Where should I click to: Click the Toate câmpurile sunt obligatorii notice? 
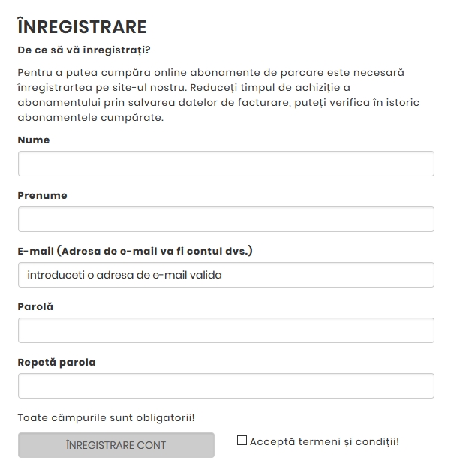click(x=106, y=417)
